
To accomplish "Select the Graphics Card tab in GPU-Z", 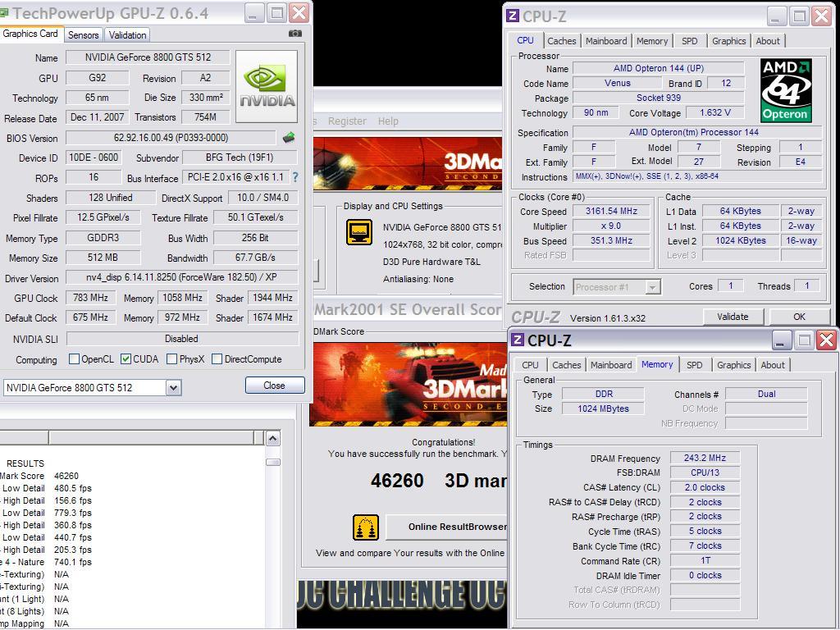I will click(30, 33).
